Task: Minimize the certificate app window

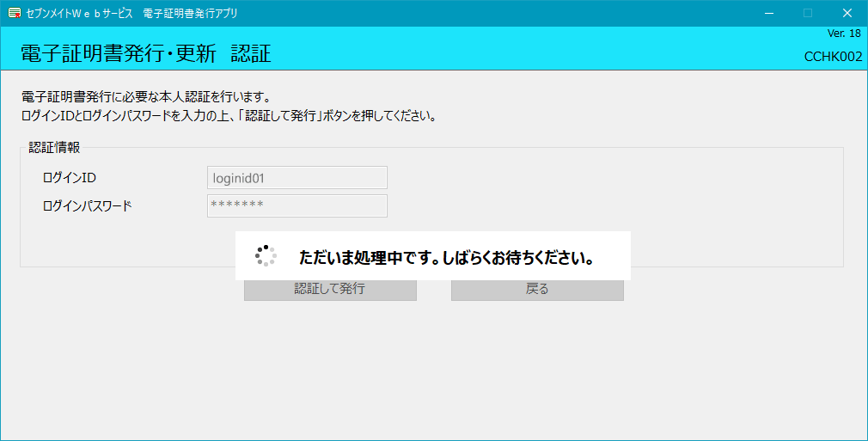Action: tap(769, 13)
